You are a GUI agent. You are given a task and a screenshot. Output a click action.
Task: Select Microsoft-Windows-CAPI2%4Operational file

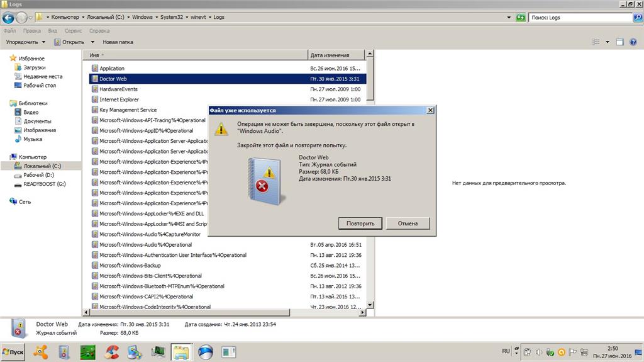pos(146,297)
